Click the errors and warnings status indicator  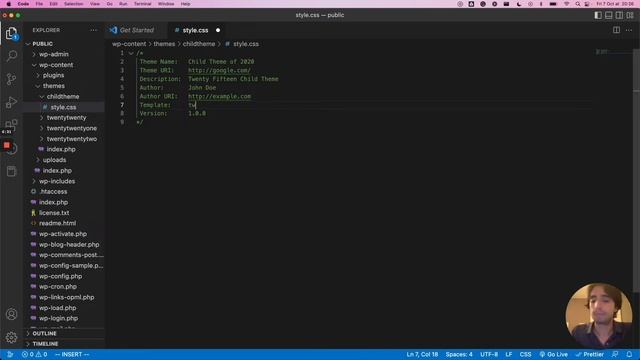coord(34,354)
